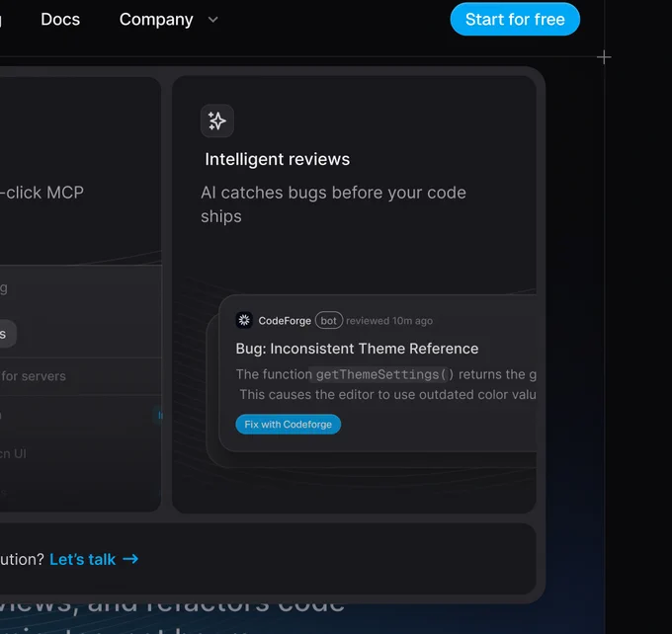The height and width of the screenshot is (634, 672).
Task: Expand the Company dropdown chevron
Action: point(213,20)
